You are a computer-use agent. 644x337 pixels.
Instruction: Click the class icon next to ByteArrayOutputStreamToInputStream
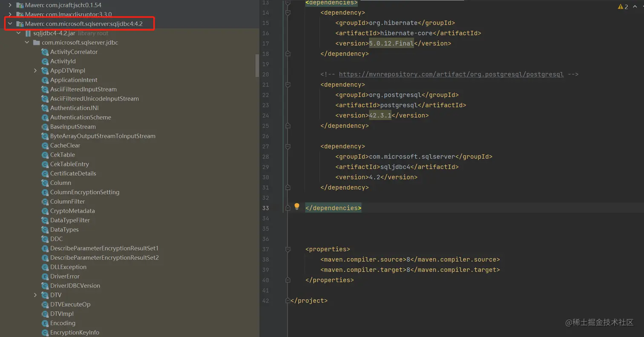(45, 136)
